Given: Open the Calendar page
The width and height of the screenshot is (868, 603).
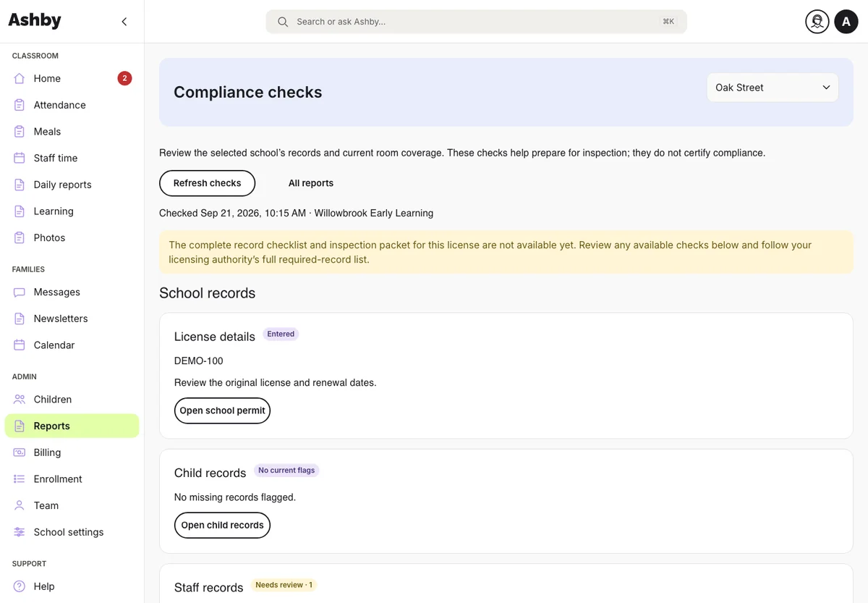Looking at the screenshot, I should (x=72, y=345).
